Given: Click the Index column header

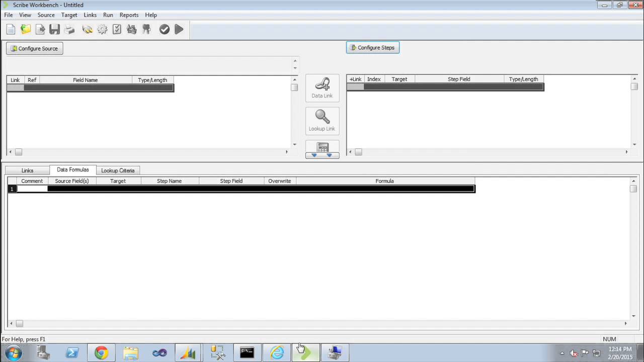Looking at the screenshot, I should tap(374, 79).
